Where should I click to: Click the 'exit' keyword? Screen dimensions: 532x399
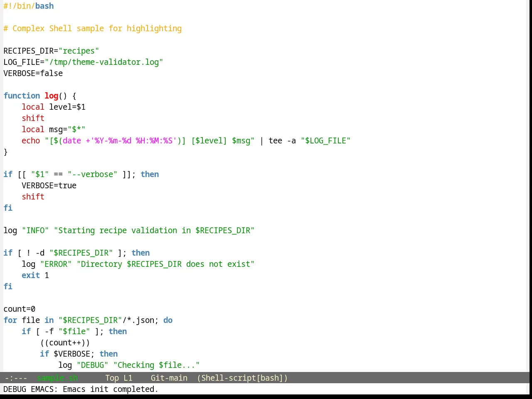point(31,275)
